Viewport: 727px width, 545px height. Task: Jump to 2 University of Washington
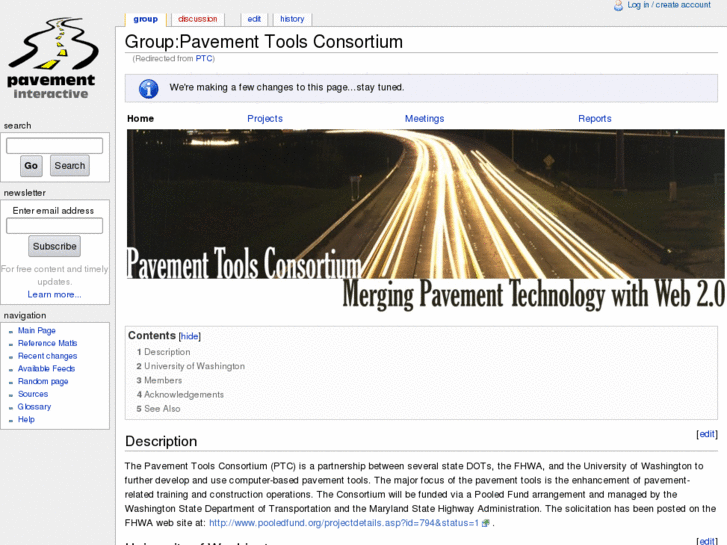click(x=191, y=366)
